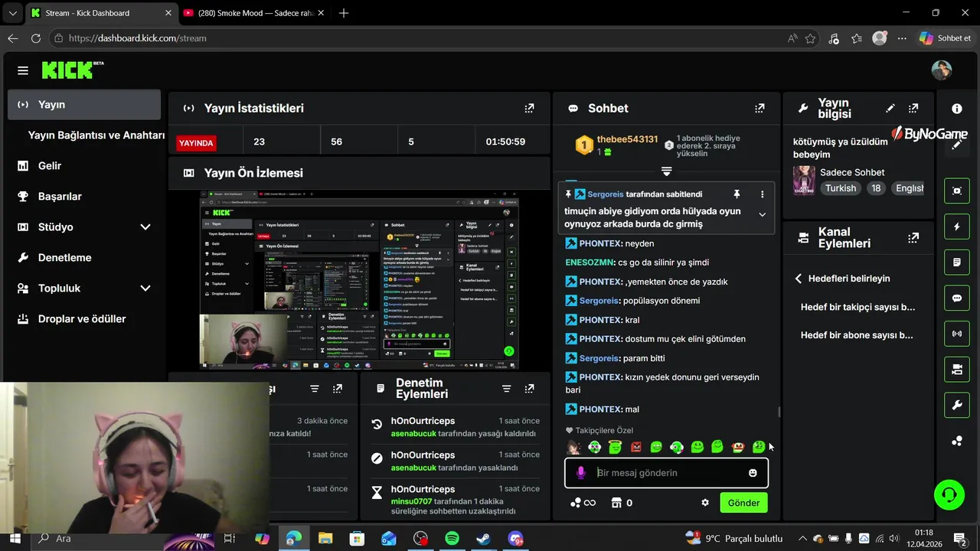980x551 pixels.
Task: Toggle the notes widget icon
Action: point(957,262)
